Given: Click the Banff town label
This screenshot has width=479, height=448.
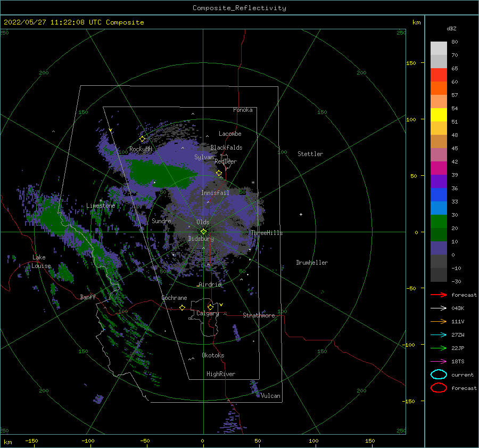Looking at the screenshot, I should 88,297.
